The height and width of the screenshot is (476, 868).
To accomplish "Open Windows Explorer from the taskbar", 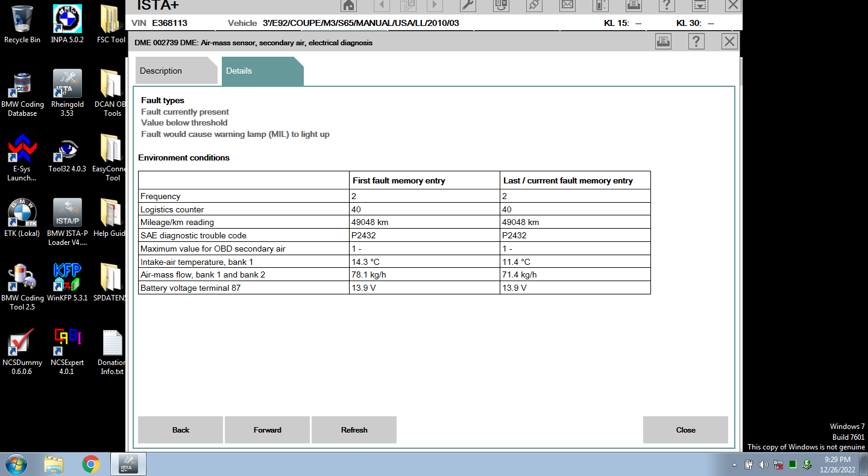I will coord(54,463).
